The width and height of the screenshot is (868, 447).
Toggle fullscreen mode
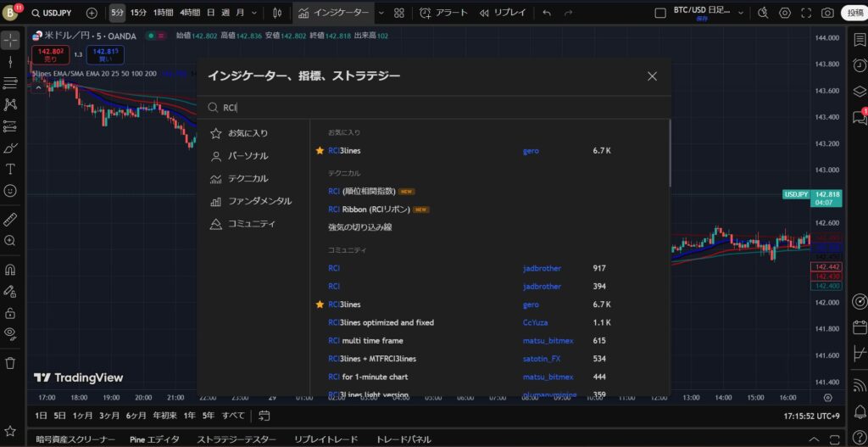point(806,13)
